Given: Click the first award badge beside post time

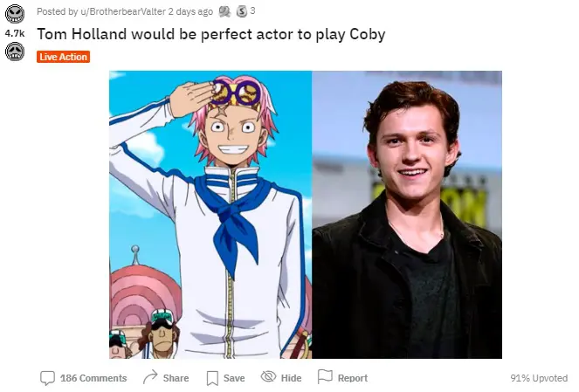Looking at the screenshot, I should pyautogui.click(x=224, y=12).
